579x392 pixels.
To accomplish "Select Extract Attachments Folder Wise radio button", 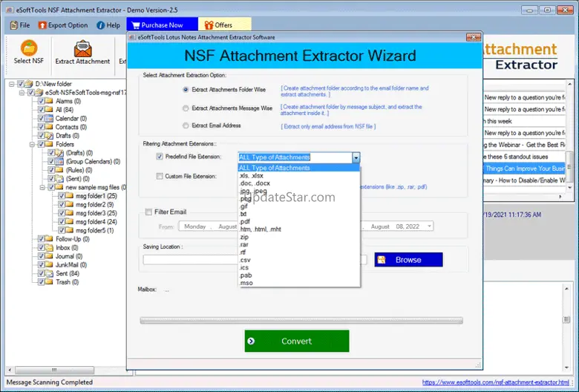I will click(186, 90).
